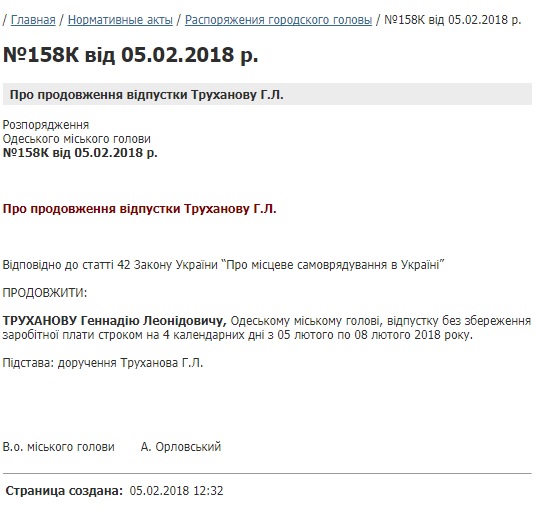Click the dark red Про продовження відпустки heading

140,209
